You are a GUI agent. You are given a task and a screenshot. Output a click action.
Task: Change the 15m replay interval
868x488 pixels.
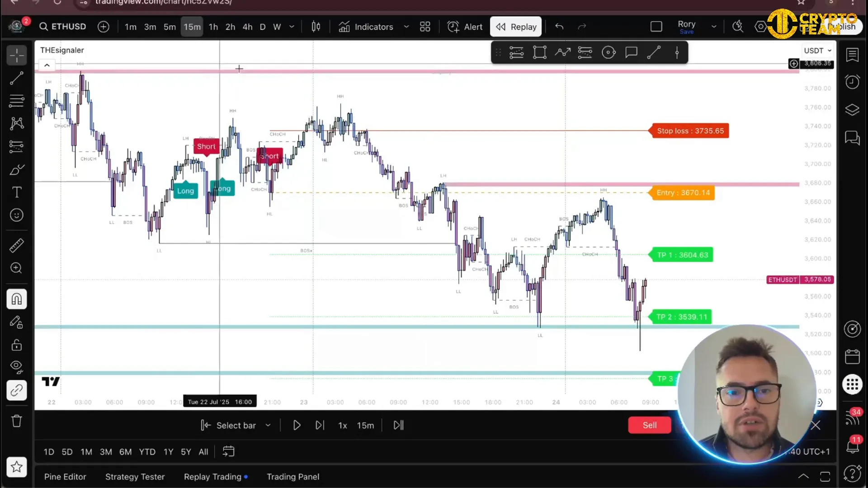[x=365, y=425]
